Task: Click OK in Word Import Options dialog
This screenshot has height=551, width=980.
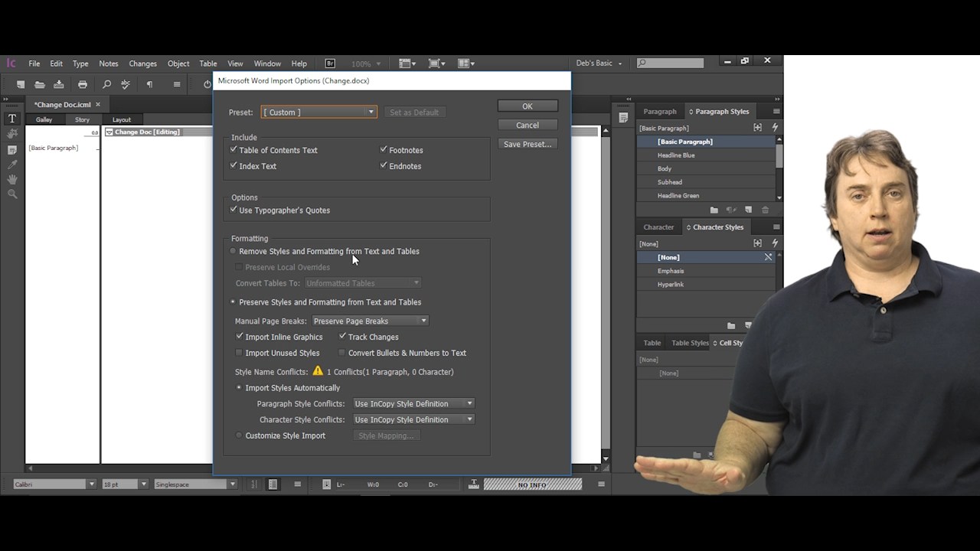Action: (x=528, y=106)
